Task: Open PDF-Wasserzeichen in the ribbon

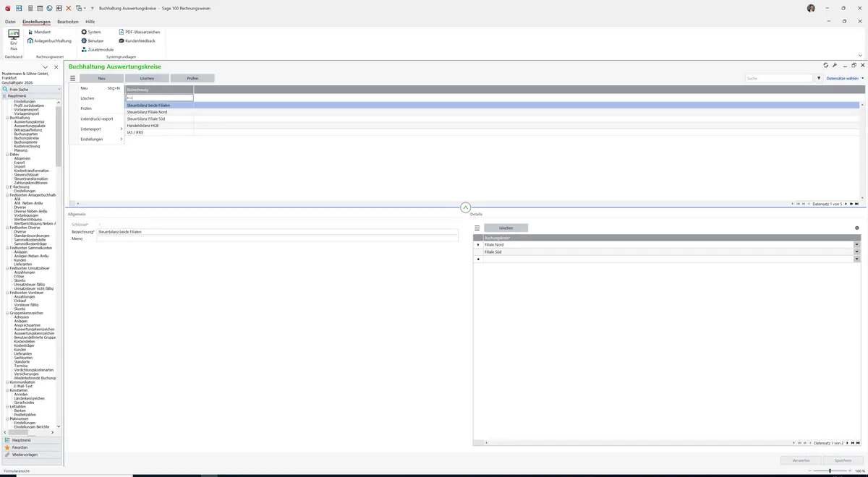Action: (140, 32)
